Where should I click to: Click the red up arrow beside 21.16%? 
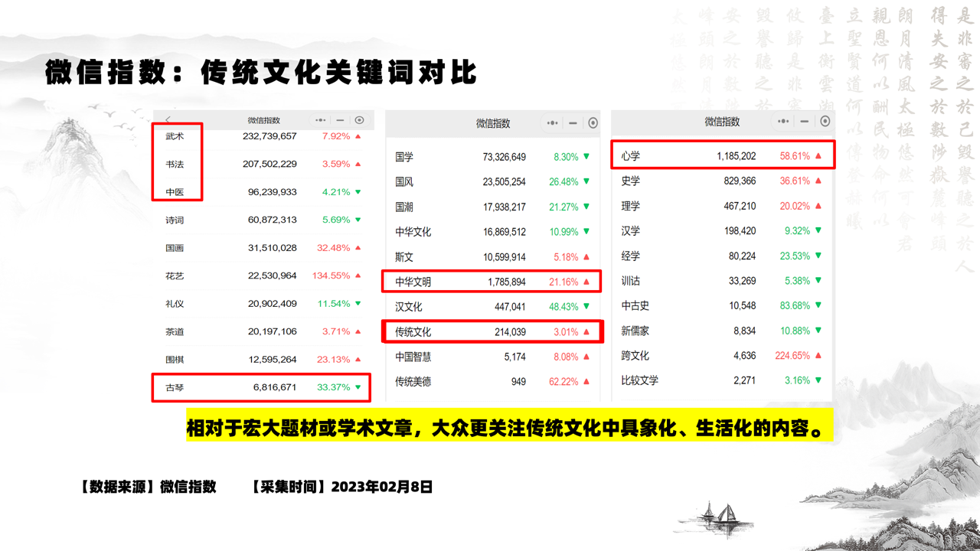coord(586,282)
